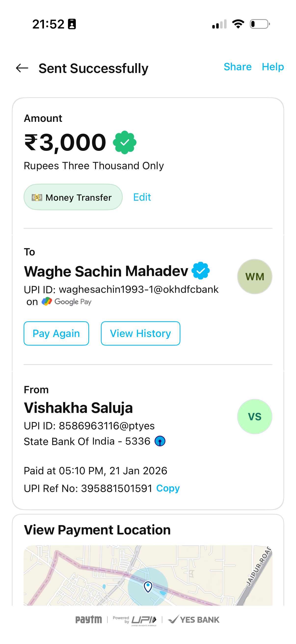296x644 pixels.
Task: Tap the blue verified badge beside Waghe Sachin Mahadev
Action: point(201,271)
